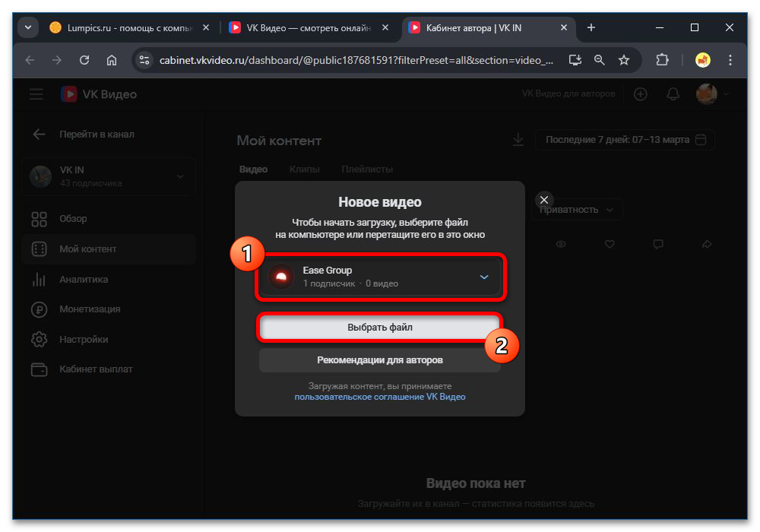Select Мой контент in sidebar
The width and height of the screenshot is (760, 532).
click(x=109, y=249)
